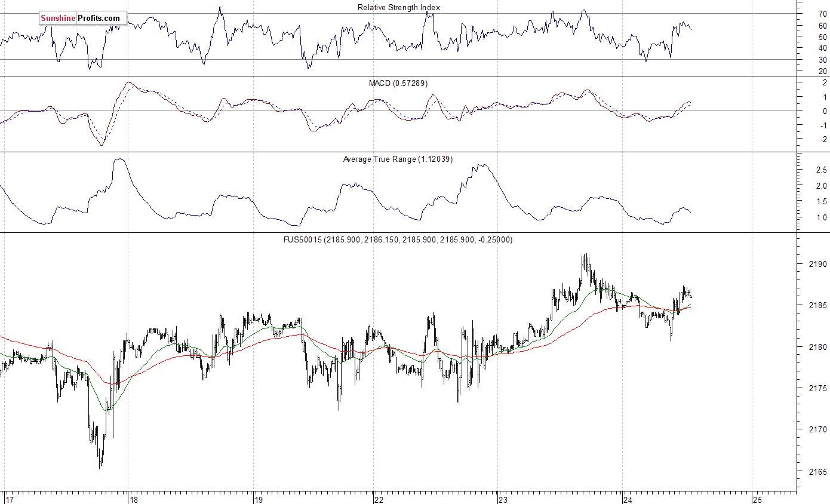Viewport: 830px width, 504px height.
Task: Click the ATR axis value 2.0
Action: [822, 186]
